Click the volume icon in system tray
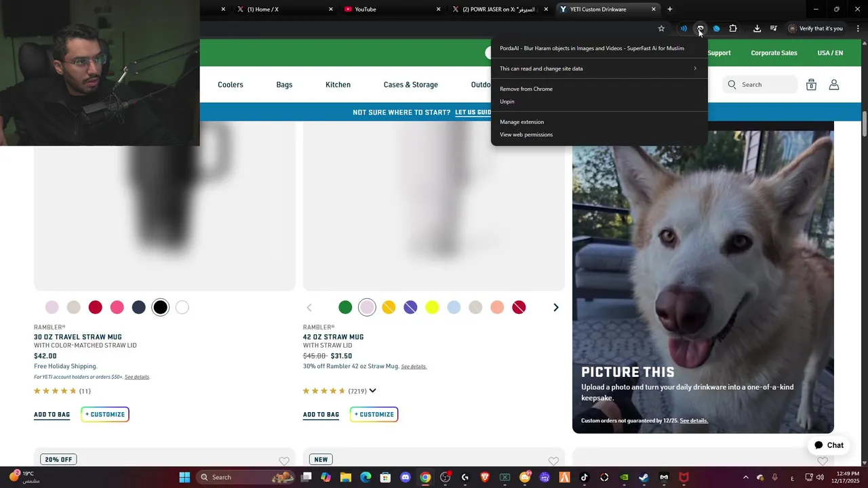Image resolution: width=868 pixels, height=488 pixels. pos(820,477)
